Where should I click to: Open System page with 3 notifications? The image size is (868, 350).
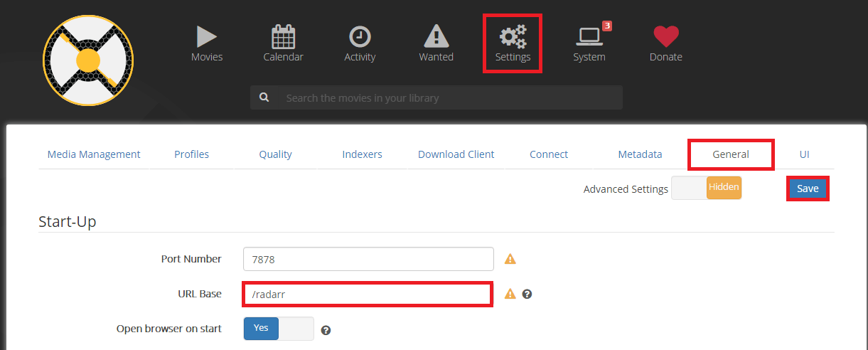(589, 43)
